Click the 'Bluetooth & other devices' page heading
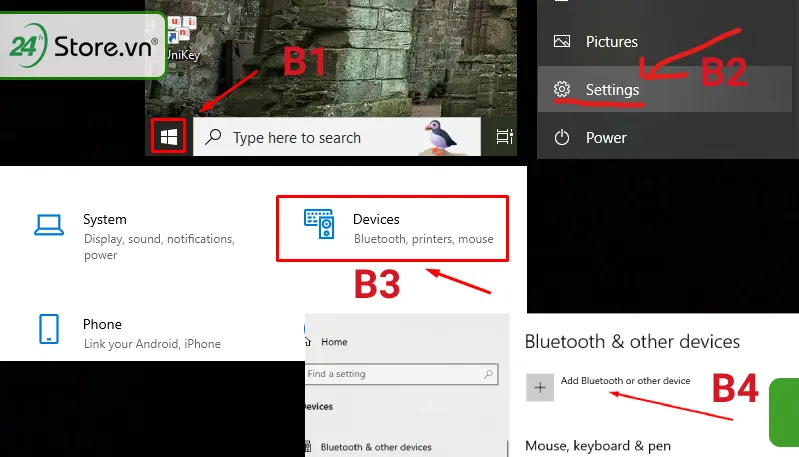The height and width of the screenshot is (457, 799). [x=632, y=341]
